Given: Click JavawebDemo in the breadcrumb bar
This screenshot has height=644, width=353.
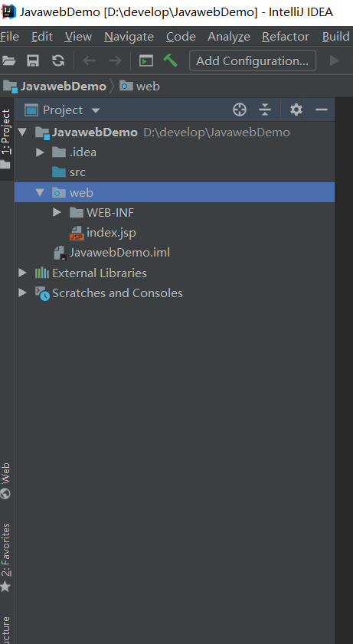Looking at the screenshot, I should click(x=64, y=87).
